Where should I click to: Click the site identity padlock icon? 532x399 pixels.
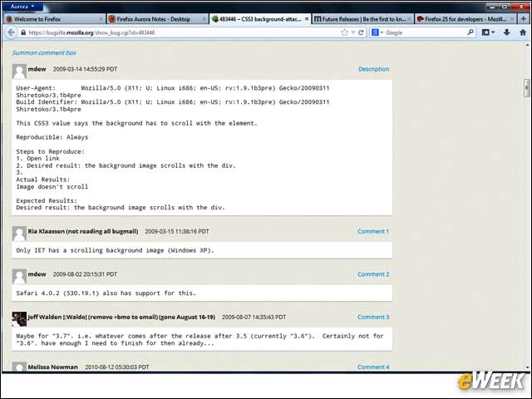23,32
